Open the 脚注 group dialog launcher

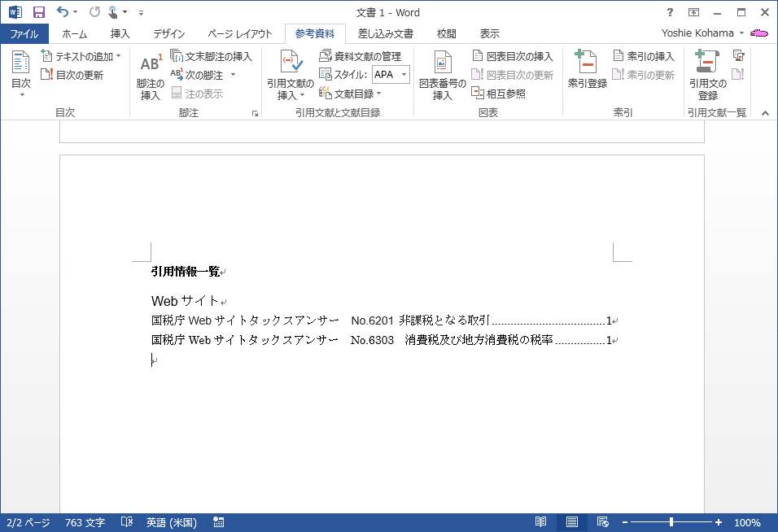pyautogui.click(x=255, y=114)
